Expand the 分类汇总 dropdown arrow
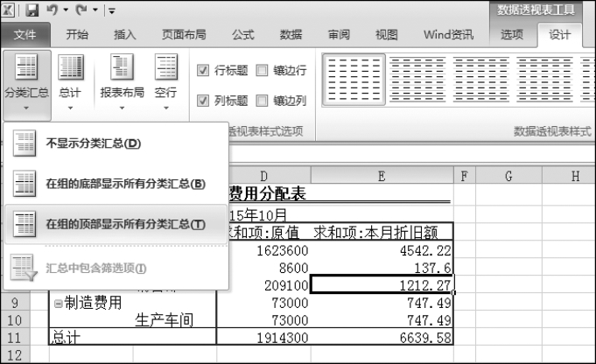Viewport: 596px width, 364px height. (26, 108)
